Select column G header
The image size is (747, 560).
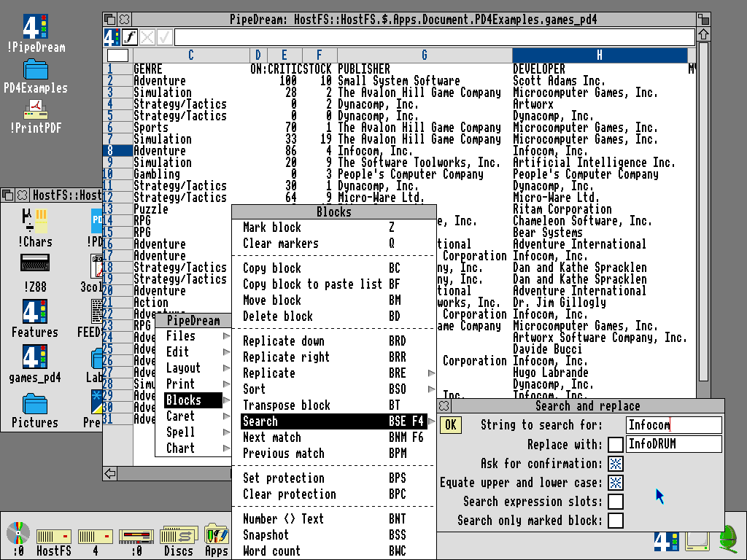click(425, 55)
